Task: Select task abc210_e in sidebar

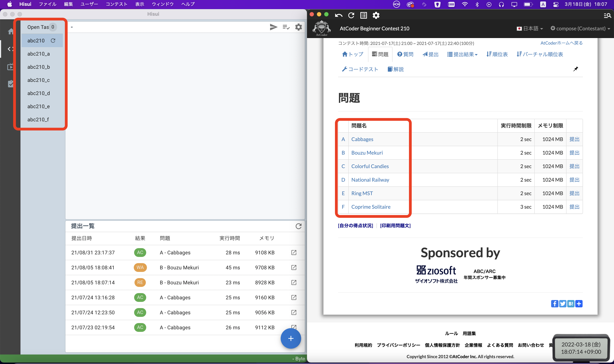Action: tap(39, 107)
